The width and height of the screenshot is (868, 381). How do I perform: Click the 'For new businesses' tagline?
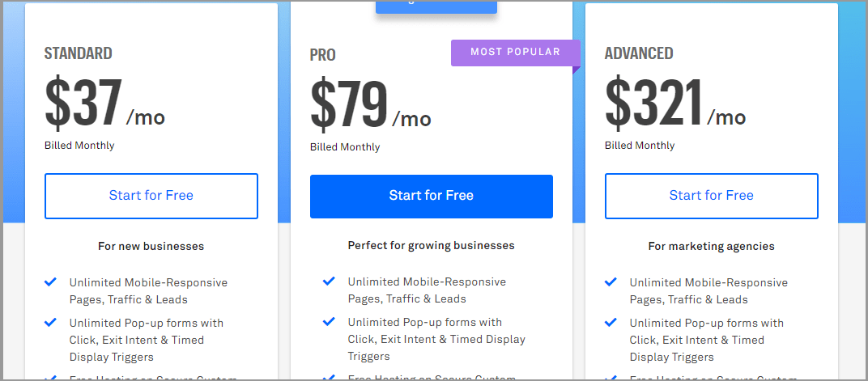(x=151, y=246)
